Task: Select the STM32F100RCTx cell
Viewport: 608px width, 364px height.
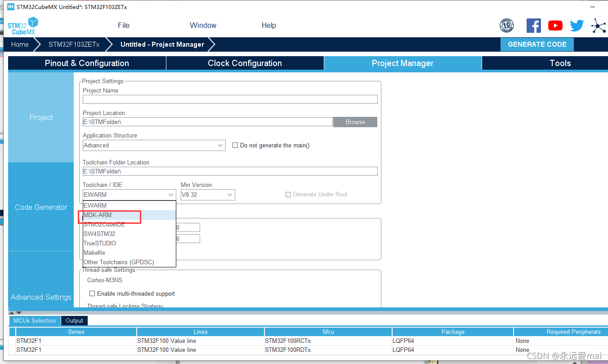Action: tap(328, 341)
